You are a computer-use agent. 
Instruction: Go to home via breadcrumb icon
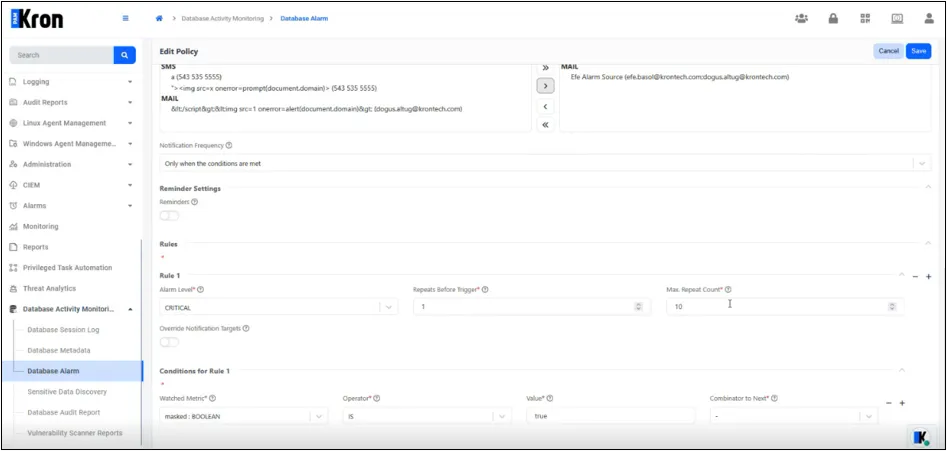click(159, 19)
